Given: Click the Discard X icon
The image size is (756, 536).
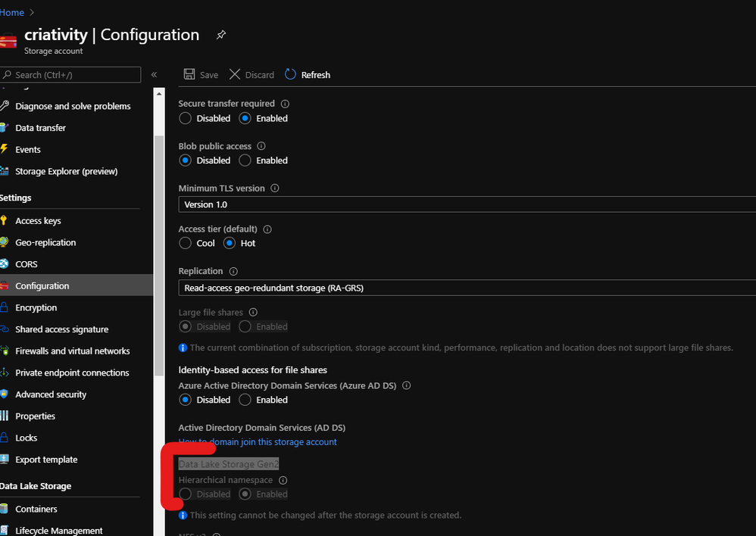Looking at the screenshot, I should (235, 74).
